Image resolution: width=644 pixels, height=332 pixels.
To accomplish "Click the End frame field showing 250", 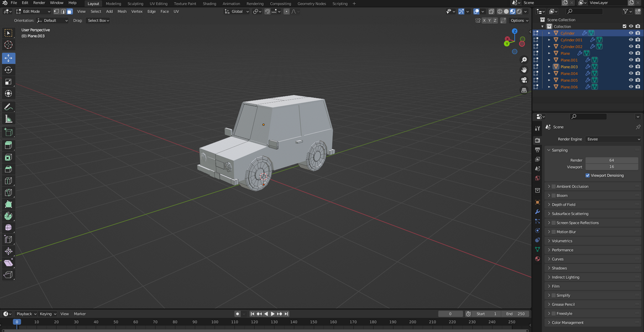I will pyautogui.click(x=516, y=314).
